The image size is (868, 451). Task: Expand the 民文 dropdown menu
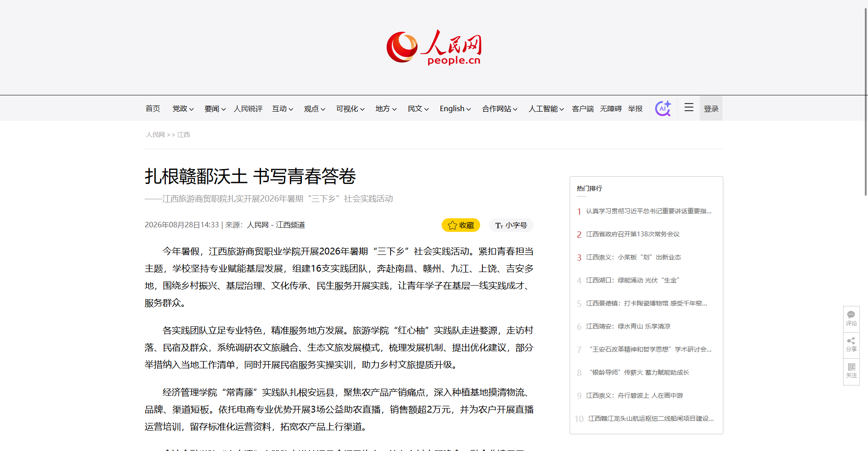coord(418,108)
